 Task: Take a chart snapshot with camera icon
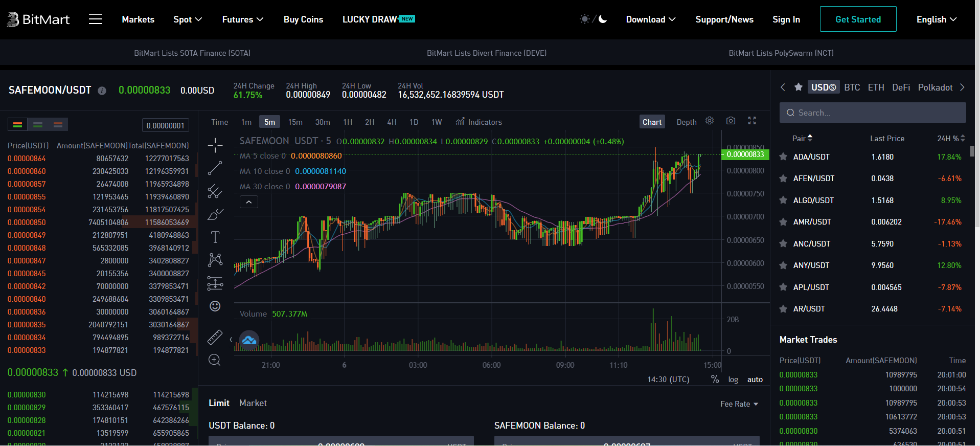point(731,121)
